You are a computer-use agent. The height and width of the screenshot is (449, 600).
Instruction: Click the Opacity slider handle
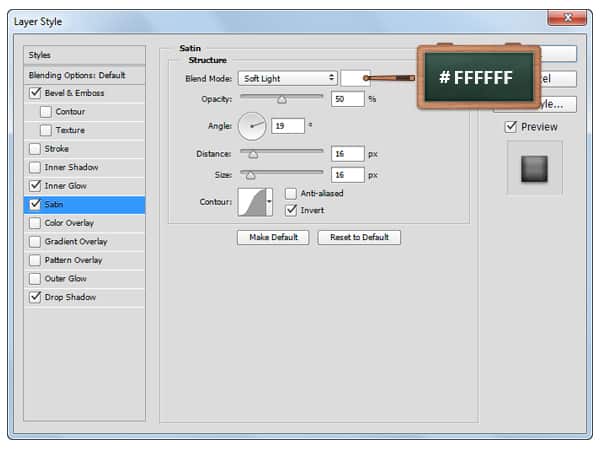(x=282, y=100)
